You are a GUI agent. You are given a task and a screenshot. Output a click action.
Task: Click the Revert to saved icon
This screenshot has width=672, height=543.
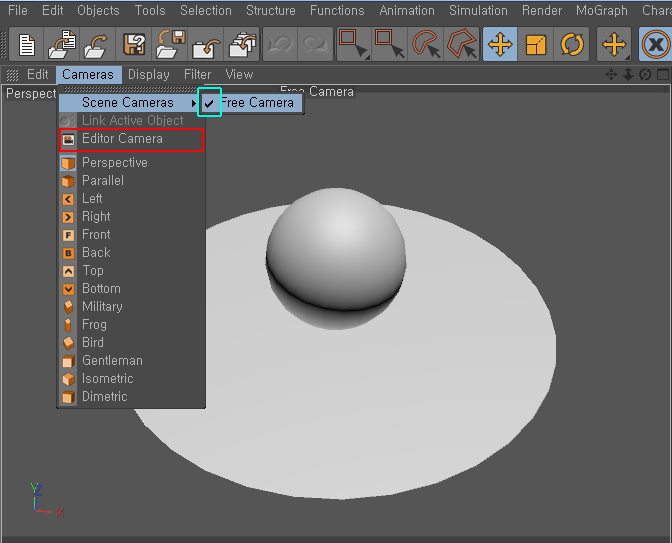(x=98, y=45)
